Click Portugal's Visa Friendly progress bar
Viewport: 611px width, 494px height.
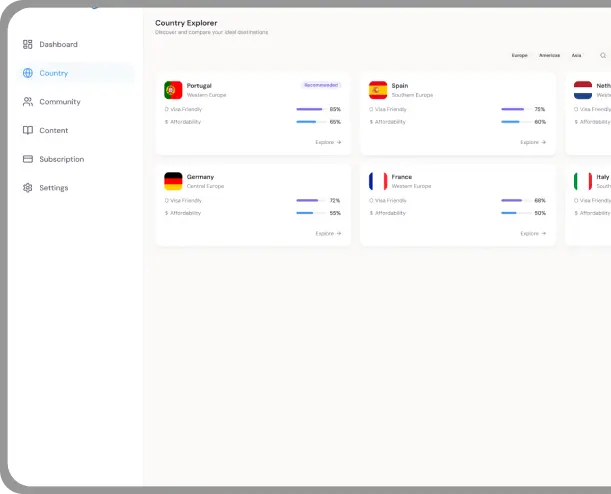point(309,109)
